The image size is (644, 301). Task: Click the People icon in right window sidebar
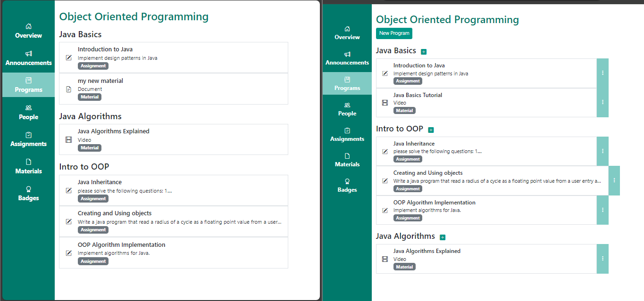(347, 105)
